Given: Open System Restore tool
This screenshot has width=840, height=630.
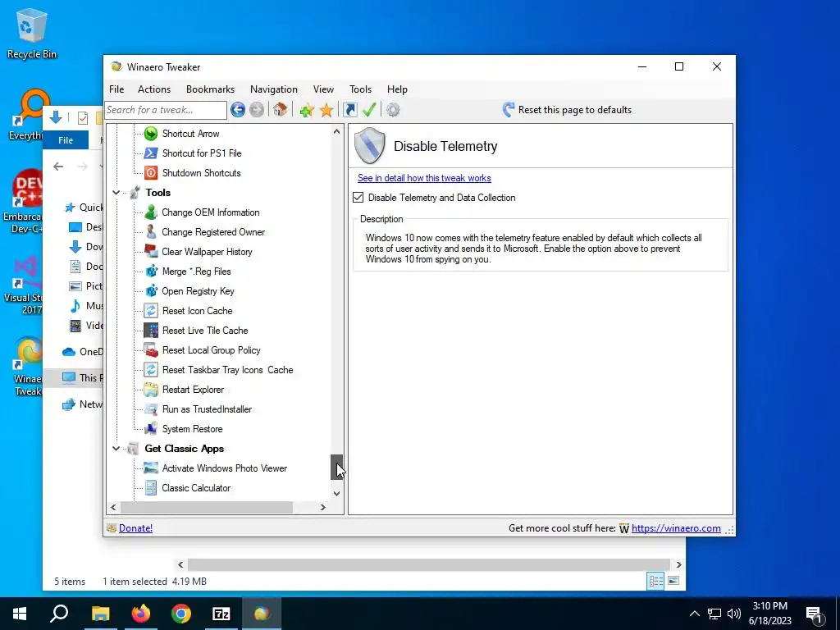Looking at the screenshot, I should [x=192, y=429].
